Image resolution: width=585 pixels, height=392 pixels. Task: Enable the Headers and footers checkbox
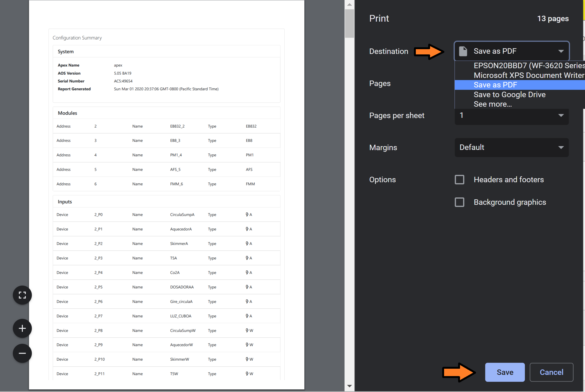460,180
